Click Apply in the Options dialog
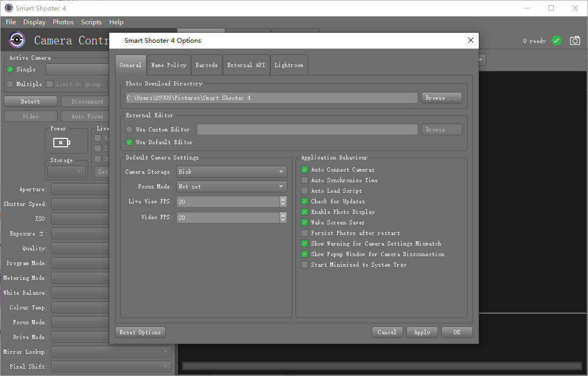The width and height of the screenshot is (588, 376). 422,332
